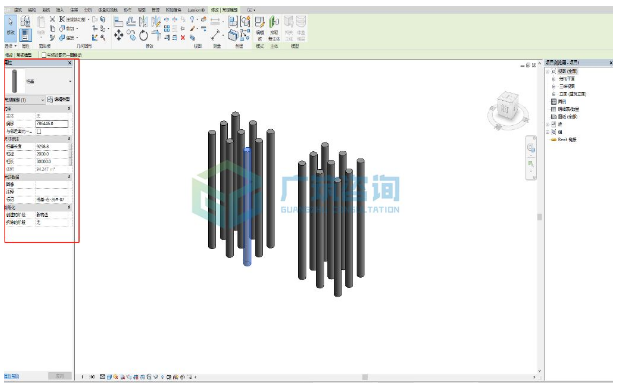Collapse the Views (all) tree node
Screen dimensions: 622x388
548,71
